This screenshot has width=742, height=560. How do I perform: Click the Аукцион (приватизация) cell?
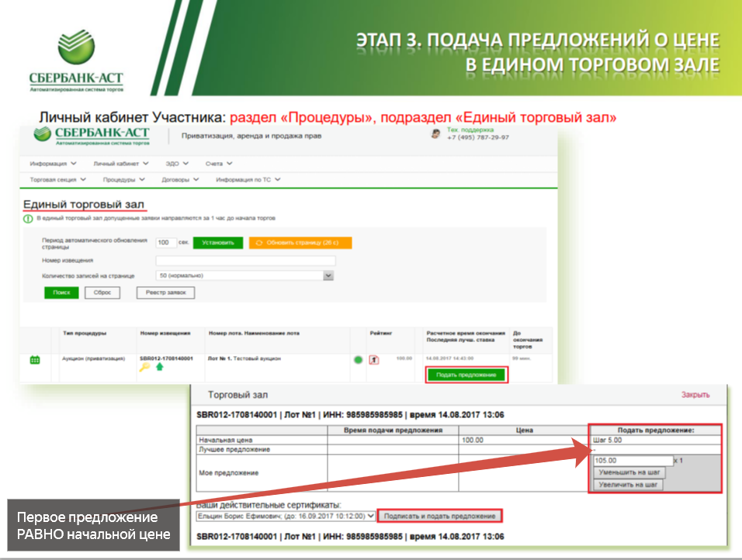click(x=93, y=358)
